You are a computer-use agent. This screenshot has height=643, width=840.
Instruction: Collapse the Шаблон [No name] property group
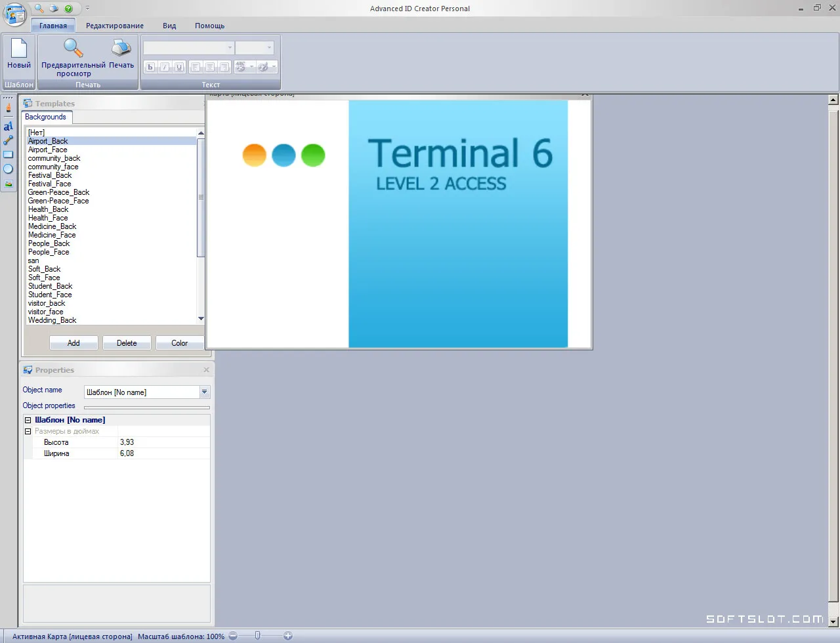[x=28, y=420]
